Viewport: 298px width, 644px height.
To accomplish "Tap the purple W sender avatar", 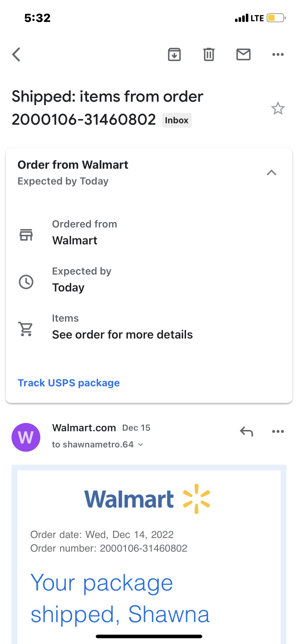I will 26,437.
